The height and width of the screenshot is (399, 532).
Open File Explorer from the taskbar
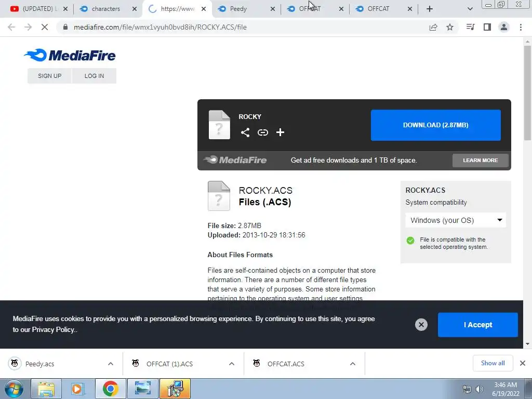[x=46, y=389]
